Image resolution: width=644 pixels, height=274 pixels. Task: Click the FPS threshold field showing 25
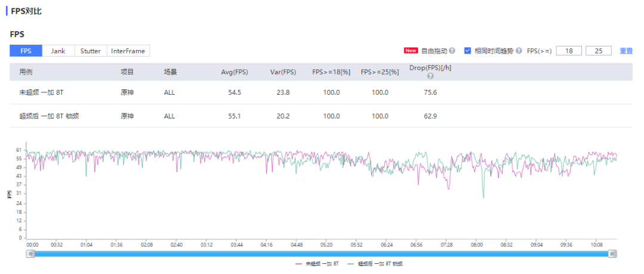tap(599, 51)
